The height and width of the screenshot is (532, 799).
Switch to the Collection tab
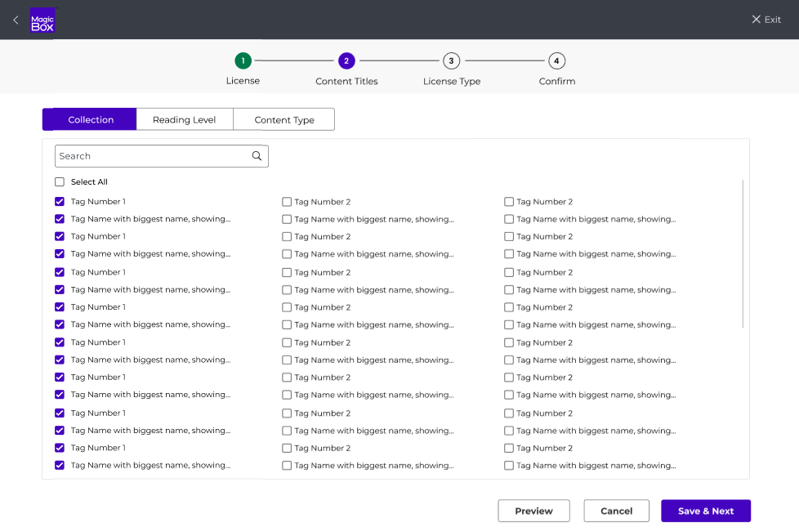pos(90,119)
